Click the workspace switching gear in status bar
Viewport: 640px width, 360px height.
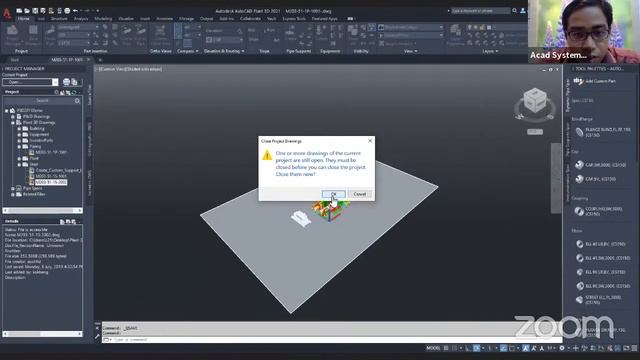coord(562,348)
